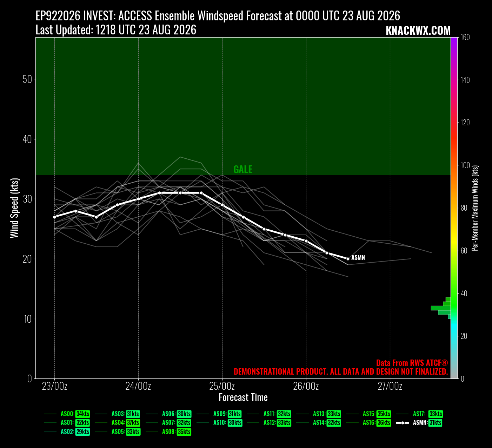Click the 26/00z x-axis tick label
This screenshot has height=448, width=492.
[306, 386]
